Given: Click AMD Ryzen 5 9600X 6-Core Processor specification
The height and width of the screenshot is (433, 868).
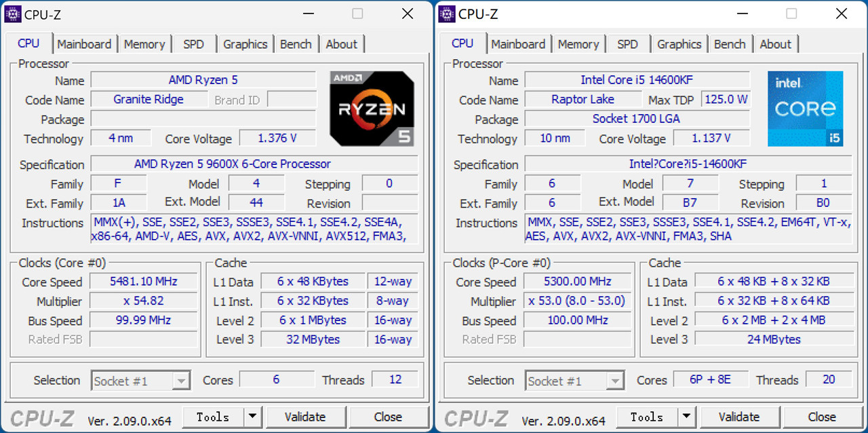Looking at the screenshot, I should [x=254, y=164].
